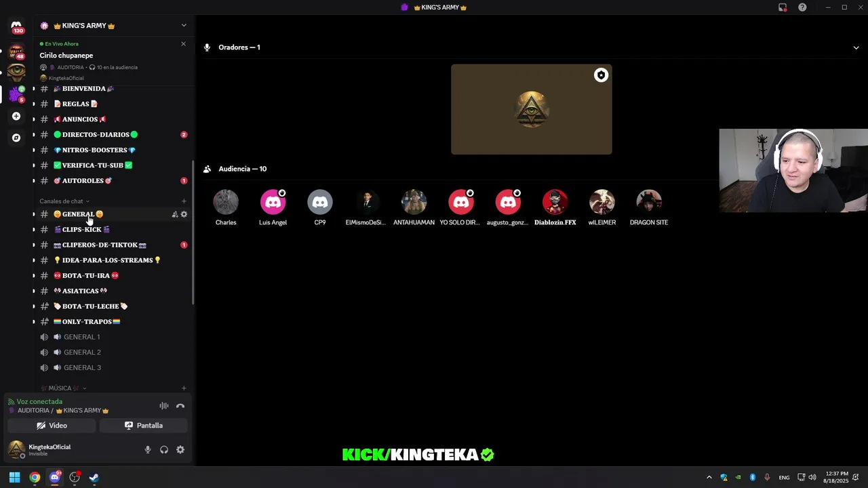Show hidden system tray icons
The width and height of the screenshot is (868, 488).
pos(709,477)
